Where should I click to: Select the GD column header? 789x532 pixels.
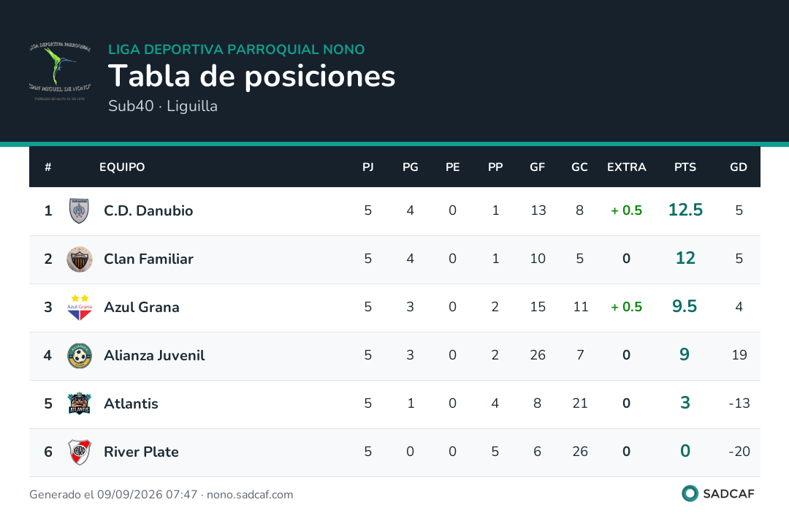click(738, 167)
